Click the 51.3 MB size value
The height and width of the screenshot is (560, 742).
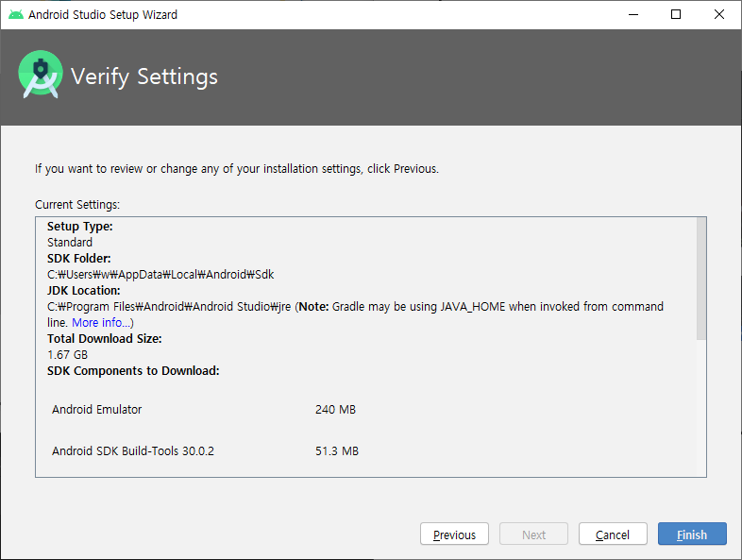coord(337,451)
